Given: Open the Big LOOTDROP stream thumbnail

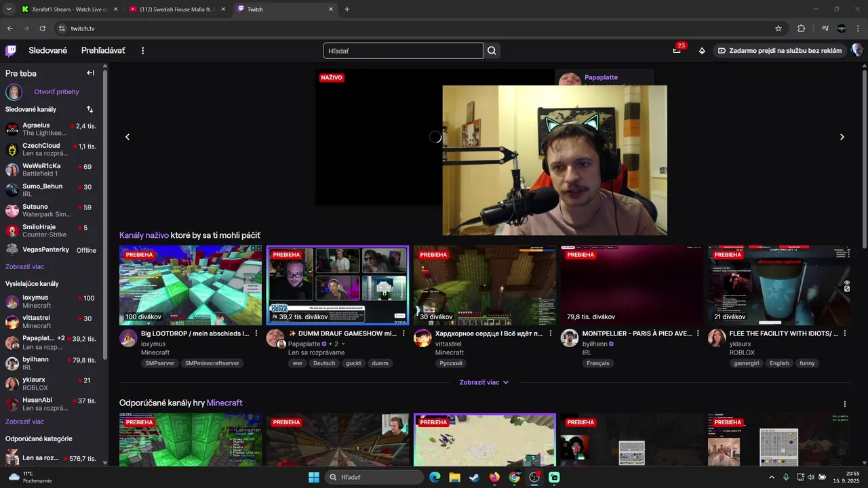Looking at the screenshot, I should [x=191, y=285].
